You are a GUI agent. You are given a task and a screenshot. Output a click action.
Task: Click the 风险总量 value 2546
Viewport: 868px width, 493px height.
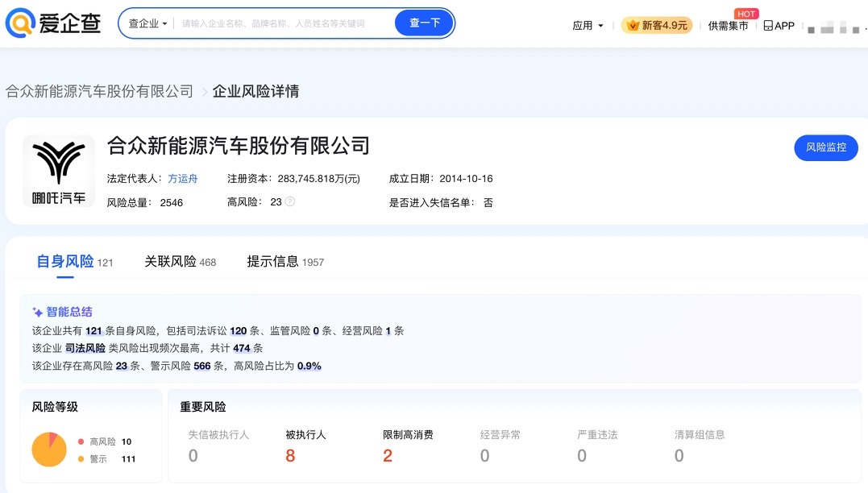coord(172,202)
